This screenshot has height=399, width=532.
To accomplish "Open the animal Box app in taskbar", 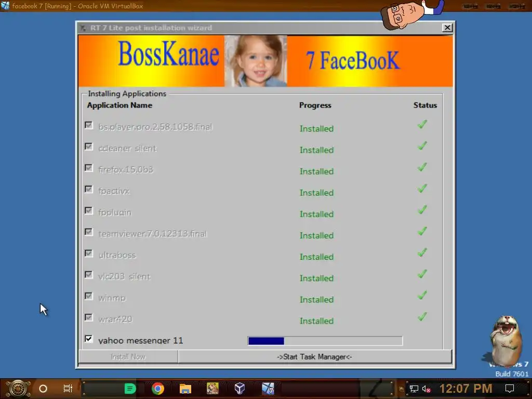I will (x=212, y=389).
